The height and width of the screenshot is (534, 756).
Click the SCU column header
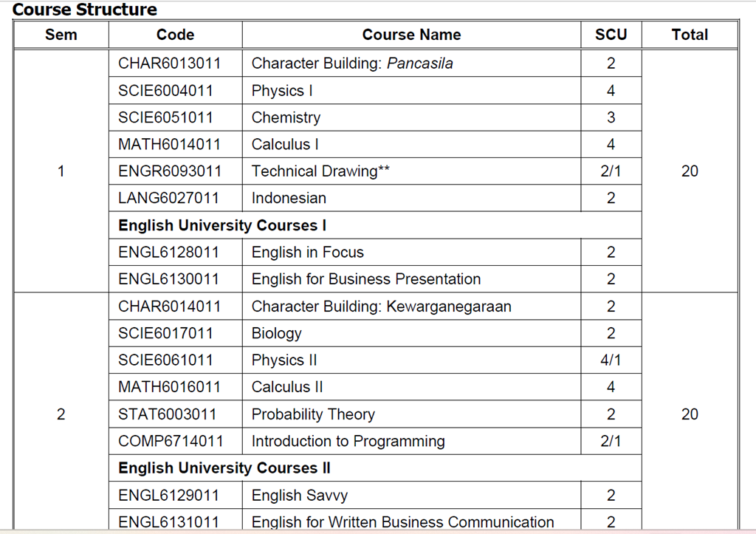coord(611,35)
